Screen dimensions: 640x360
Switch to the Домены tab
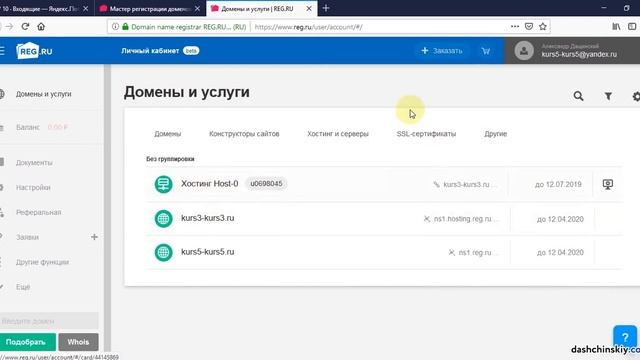coord(168,134)
